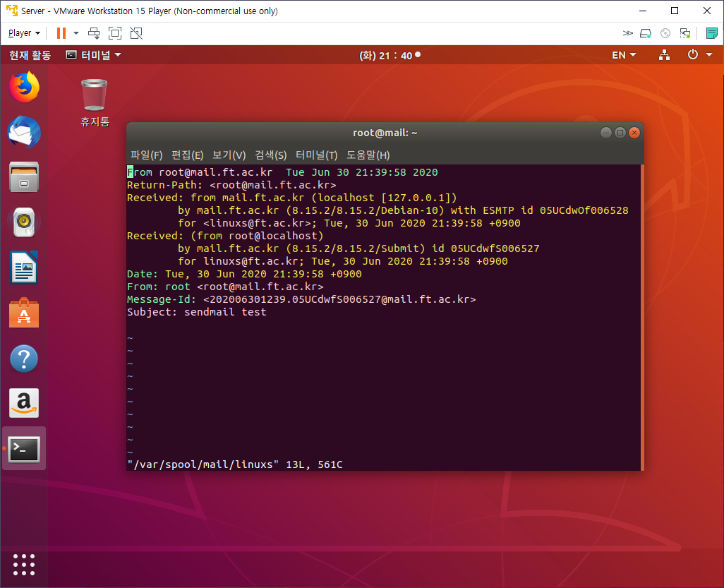Maximize the root@mail terminal window
This screenshot has width=724, height=588.
click(x=620, y=133)
